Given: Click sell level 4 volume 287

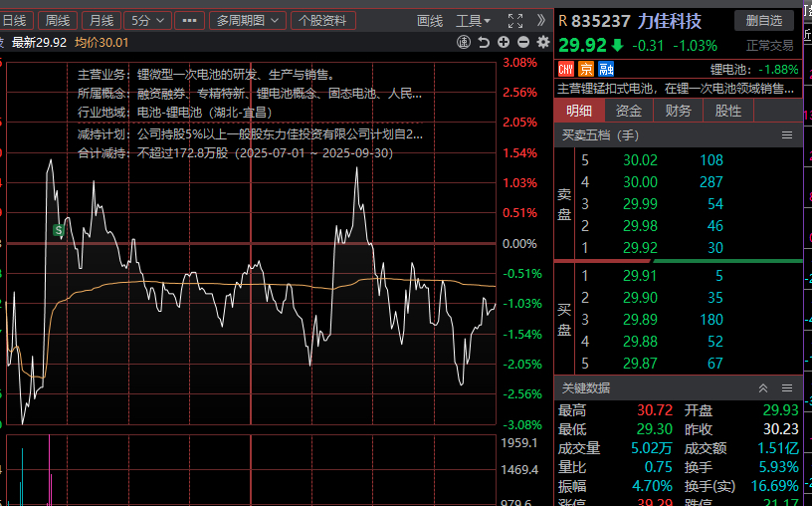Looking at the screenshot, I should click(711, 182).
